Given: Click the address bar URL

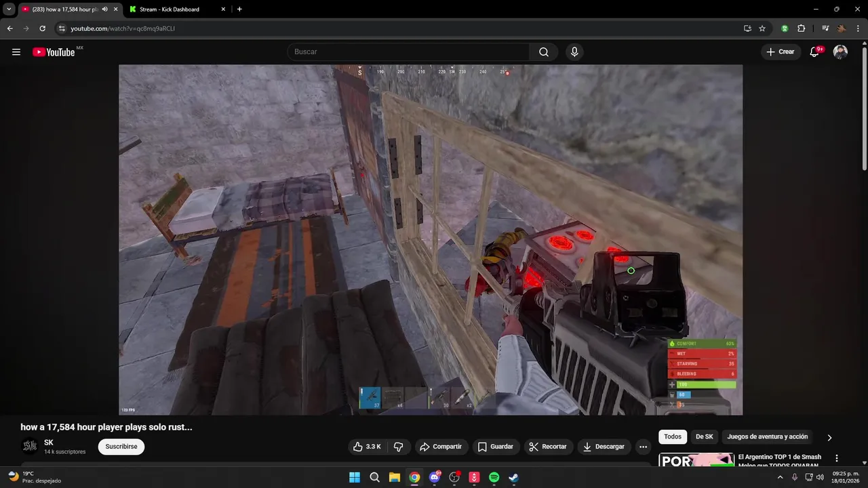Looking at the screenshot, I should tap(123, 28).
